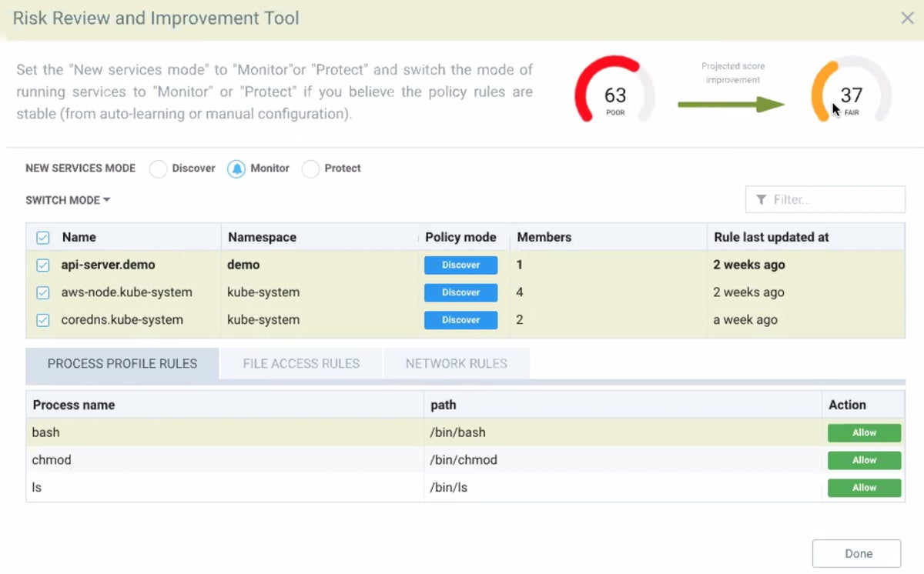Click the ls process name
The image size is (924, 574).
[36, 488]
